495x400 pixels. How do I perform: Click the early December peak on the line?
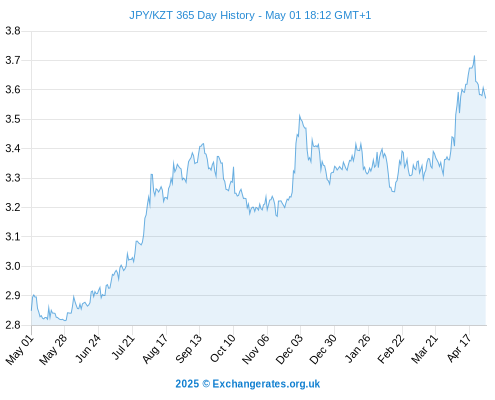point(300,116)
